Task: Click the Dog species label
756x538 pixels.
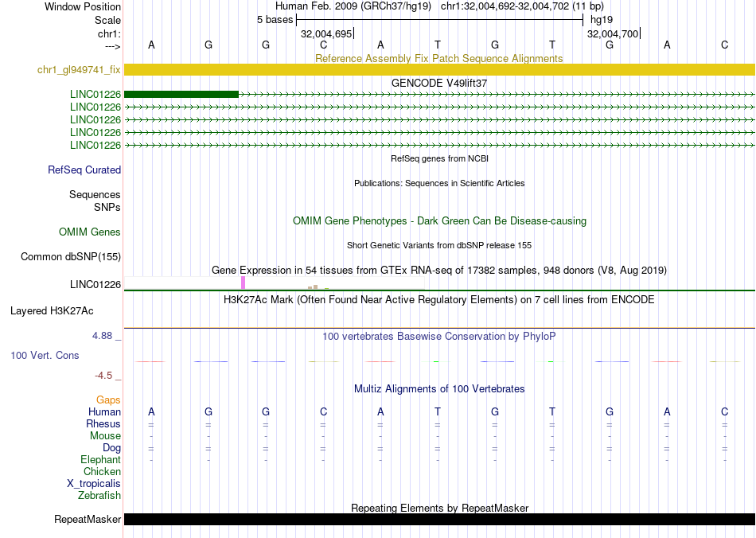Action: click(x=112, y=448)
